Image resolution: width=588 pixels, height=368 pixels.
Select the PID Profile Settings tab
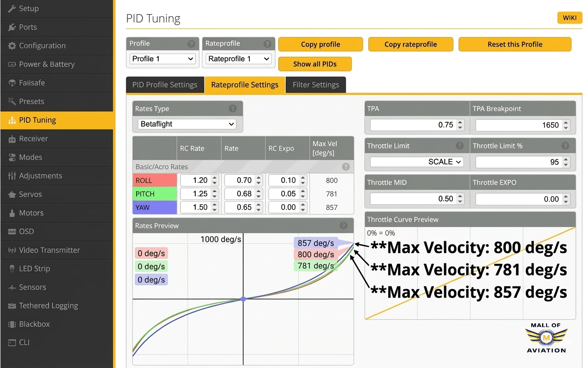(165, 85)
